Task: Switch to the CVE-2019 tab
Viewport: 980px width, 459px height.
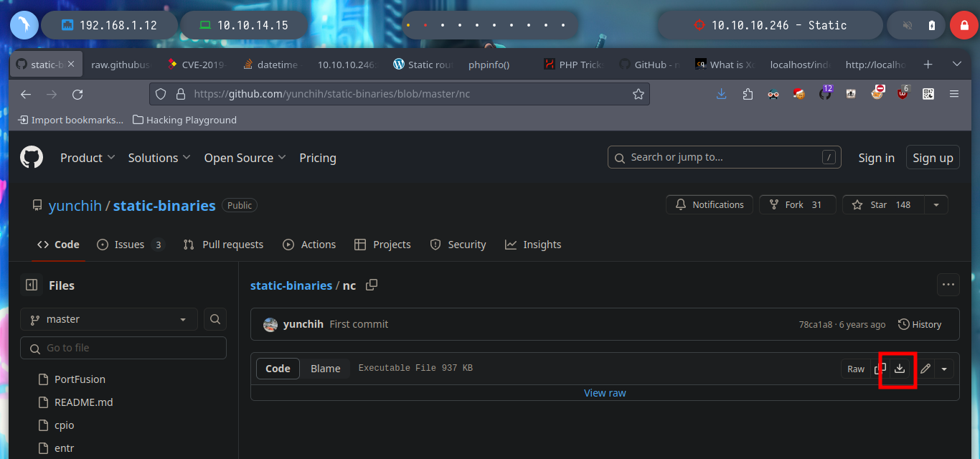Action: [196, 65]
